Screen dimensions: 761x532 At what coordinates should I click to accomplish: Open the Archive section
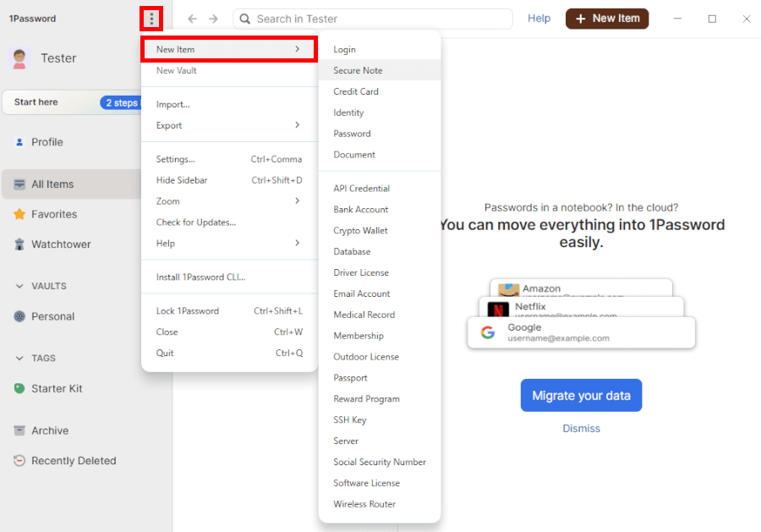(x=51, y=431)
